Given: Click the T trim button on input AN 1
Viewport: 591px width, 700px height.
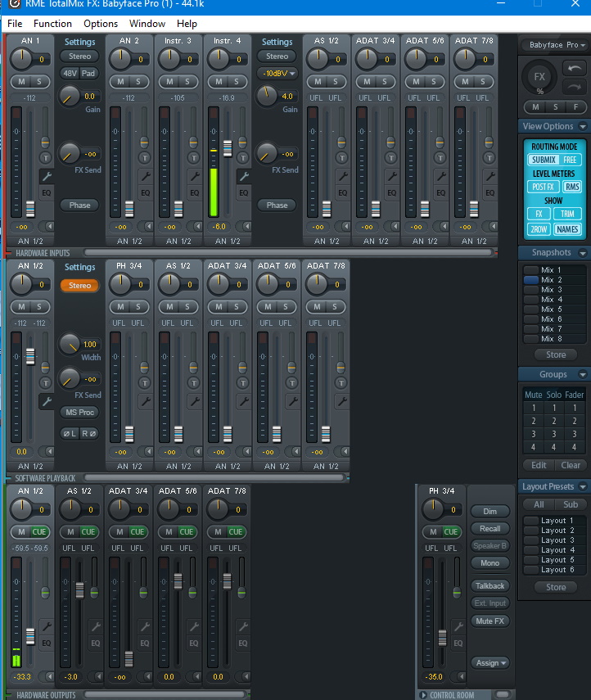Looking at the screenshot, I should click(x=46, y=157).
